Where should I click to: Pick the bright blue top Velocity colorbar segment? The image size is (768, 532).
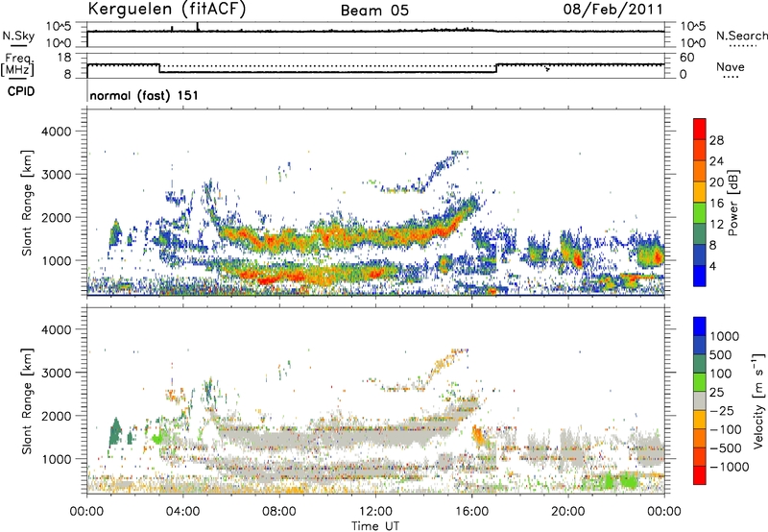point(700,326)
